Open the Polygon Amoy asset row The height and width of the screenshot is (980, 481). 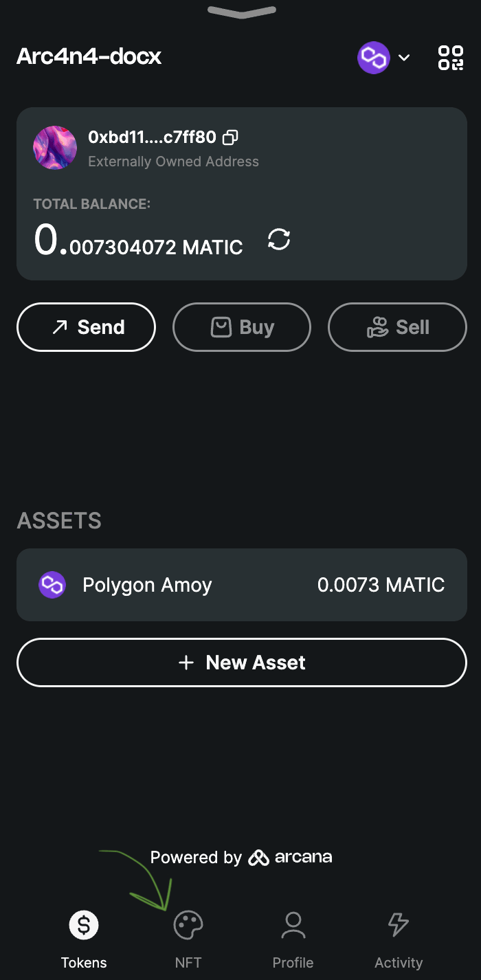(x=242, y=585)
